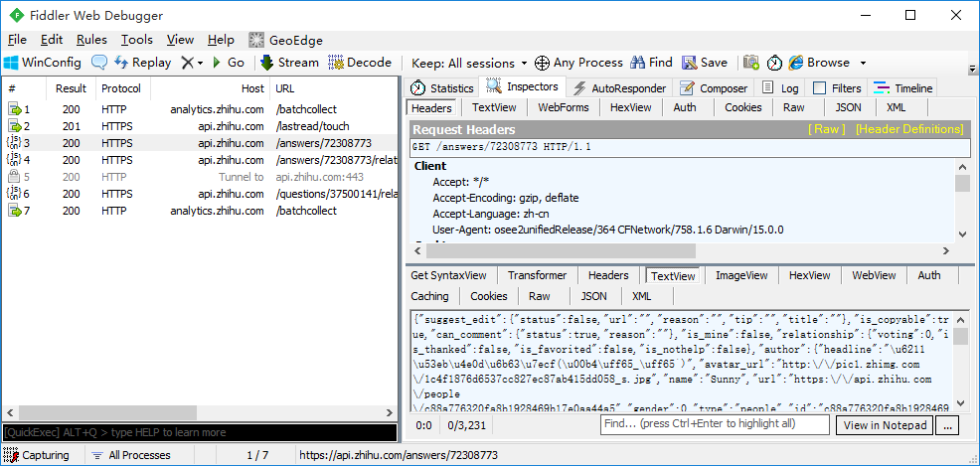Screen dimensions: 980x466
Task: Click the QuickExec command box
Action: tap(200, 432)
